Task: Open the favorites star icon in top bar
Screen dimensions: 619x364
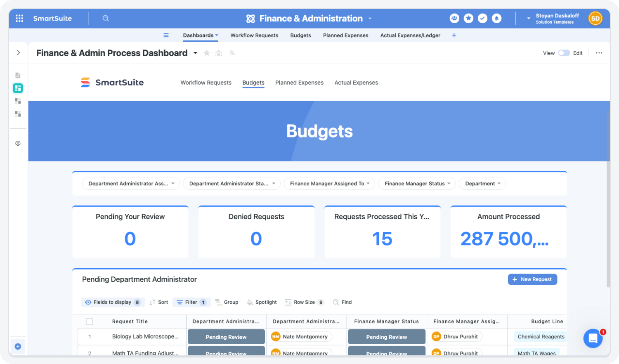Action: [468, 18]
